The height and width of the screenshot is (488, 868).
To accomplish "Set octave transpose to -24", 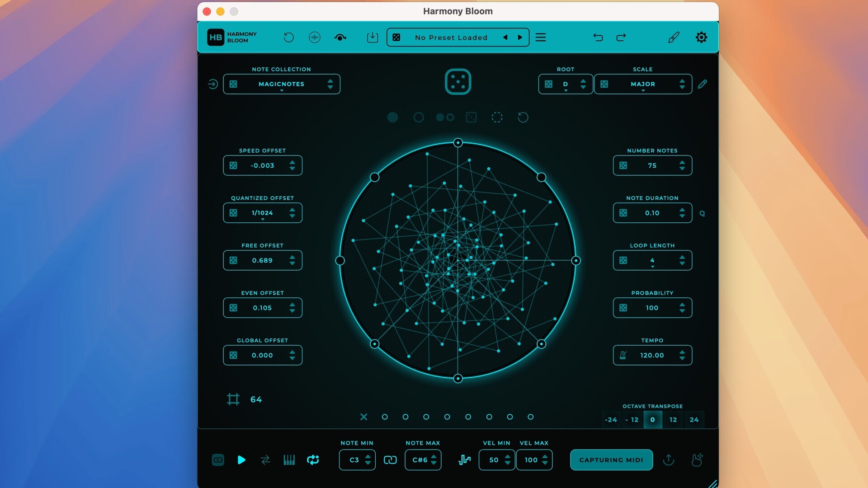I will [x=611, y=420].
